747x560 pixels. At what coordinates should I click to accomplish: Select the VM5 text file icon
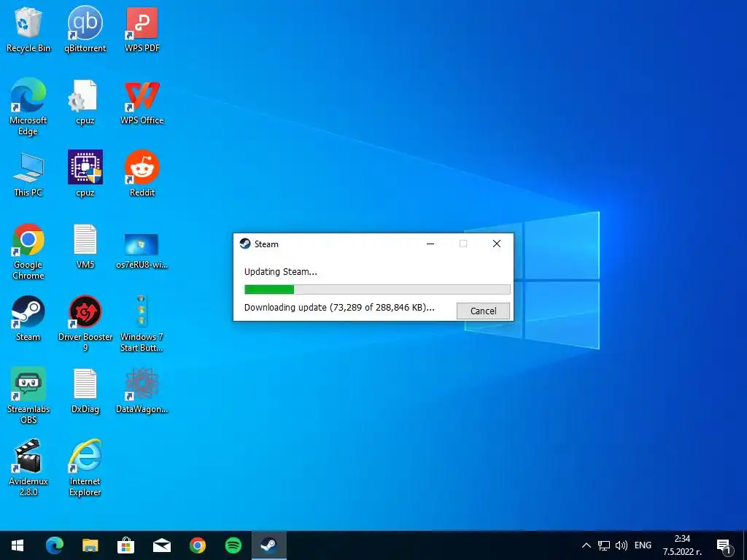pyautogui.click(x=85, y=246)
